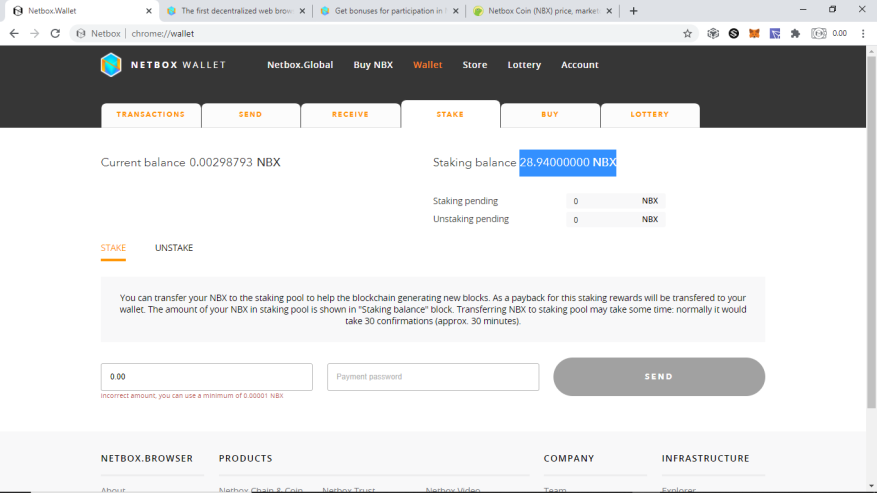Image resolution: width=877 pixels, height=493 pixels.
Task: Open a new browser tab
Action: [633, 11]
